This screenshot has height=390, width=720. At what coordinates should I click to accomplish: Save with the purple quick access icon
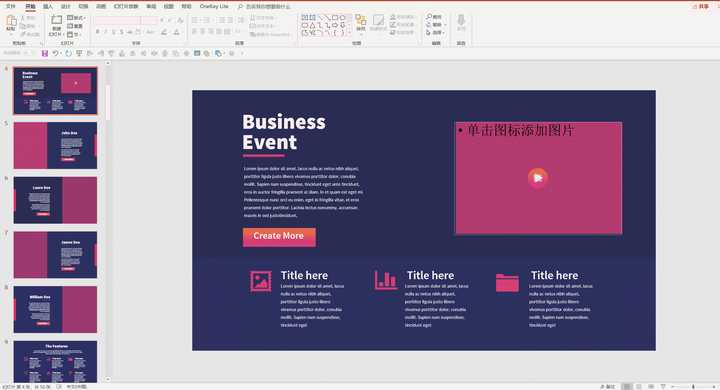coord(45,53)
